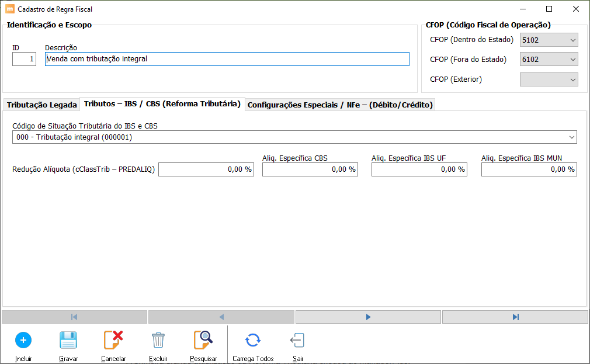Reload records with Carrega Todos icon
590x364 pixels.
coord(252,340)
